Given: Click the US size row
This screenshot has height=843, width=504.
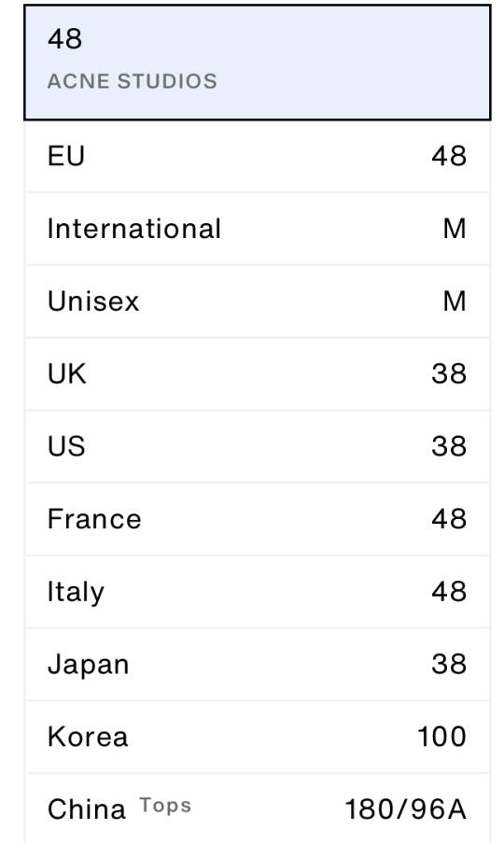Looking at the screenshot, I should pos(257,446).
